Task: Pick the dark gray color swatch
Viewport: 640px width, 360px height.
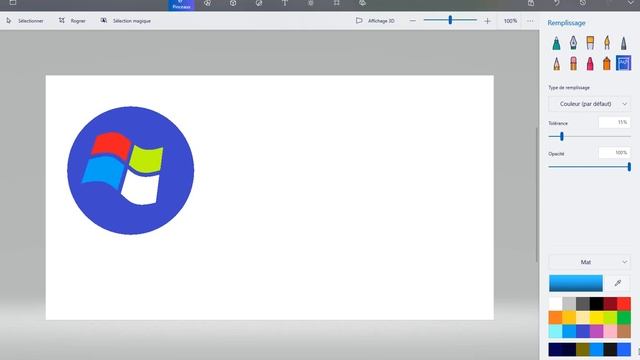Action: pyautogui.click(x=583, y=304)
